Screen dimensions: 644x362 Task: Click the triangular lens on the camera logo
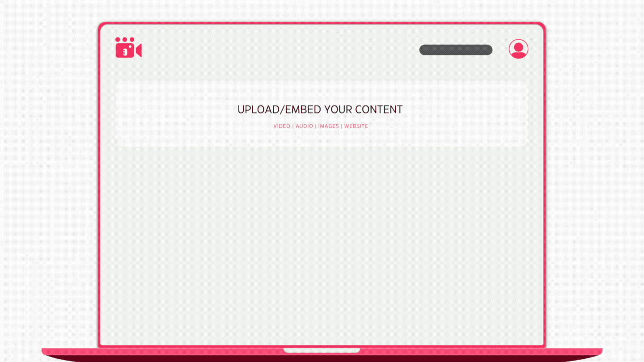click(x=139, y=51)
